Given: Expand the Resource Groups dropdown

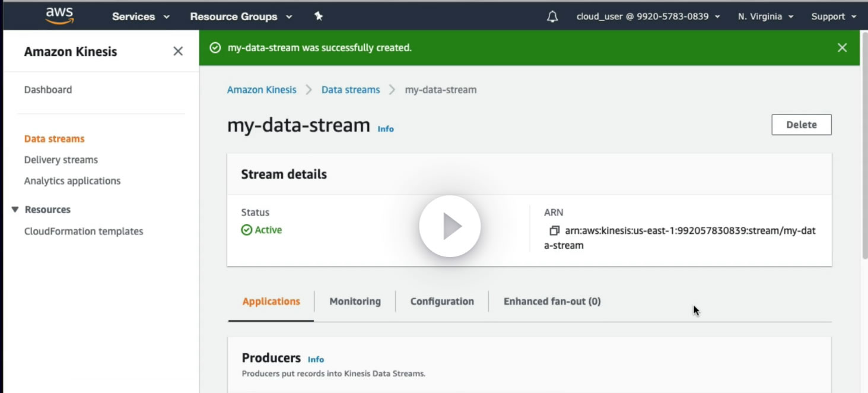Looking at the screenshot, I should [241, 17].
